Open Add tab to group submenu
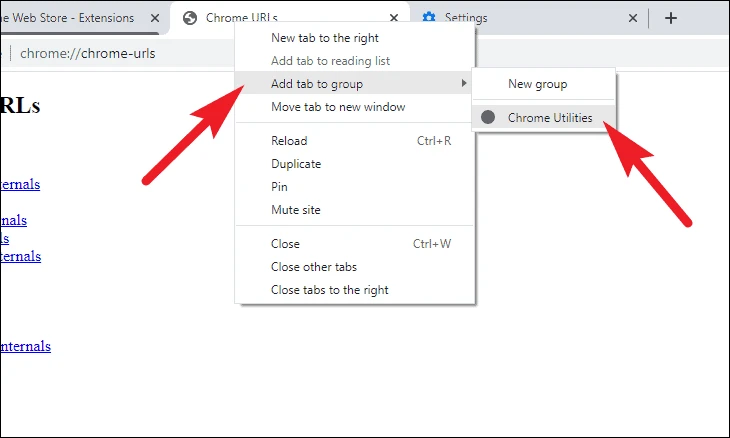730x438 pixels. point(355,84)
